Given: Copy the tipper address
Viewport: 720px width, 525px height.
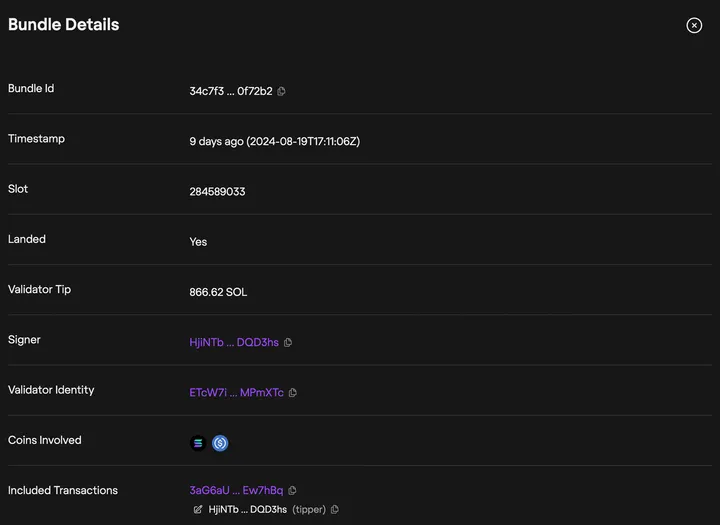Looking at the screenshot, I should 334,510.
